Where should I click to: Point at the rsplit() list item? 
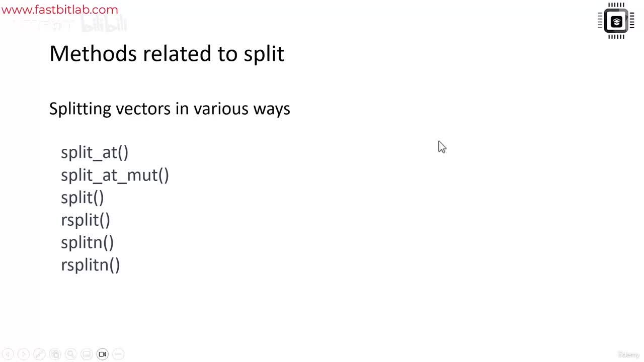(86, 220)
